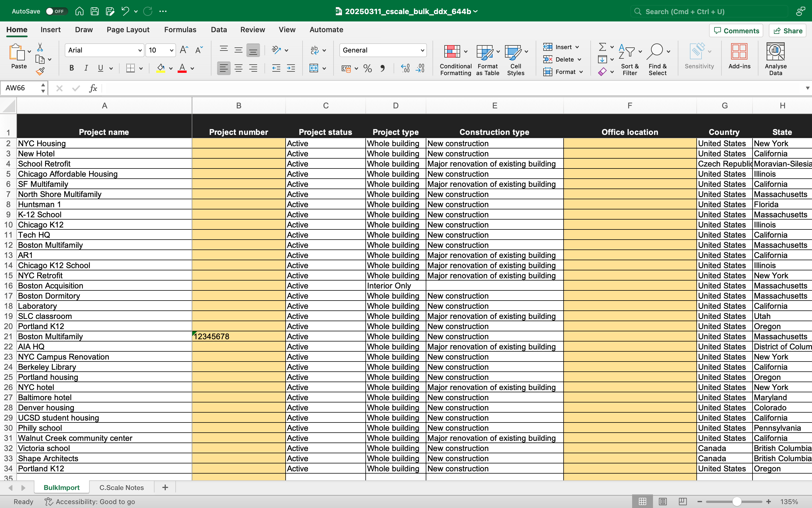Click the Increase Indent icon

(x=291, y=68)
